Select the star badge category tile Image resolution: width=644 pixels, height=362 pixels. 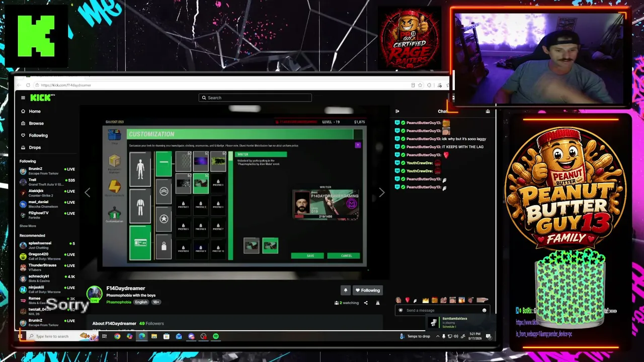(x=164, y=219)
